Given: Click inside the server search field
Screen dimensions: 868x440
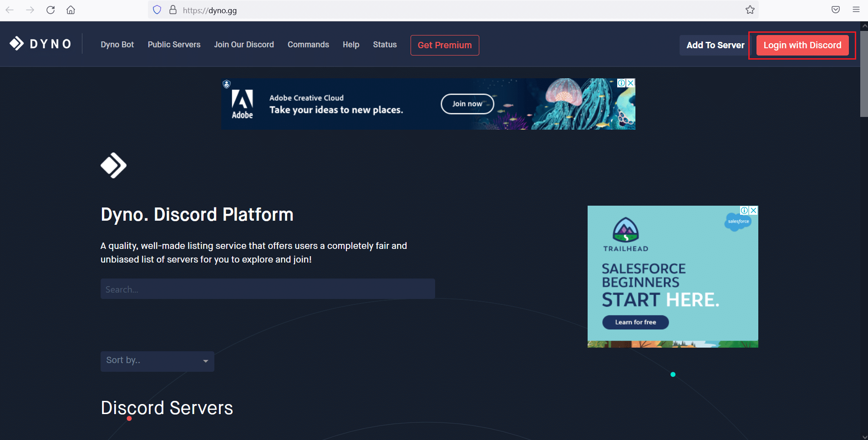Looking at the screenshot, I should pyautogui.click(x=267, y=288).
